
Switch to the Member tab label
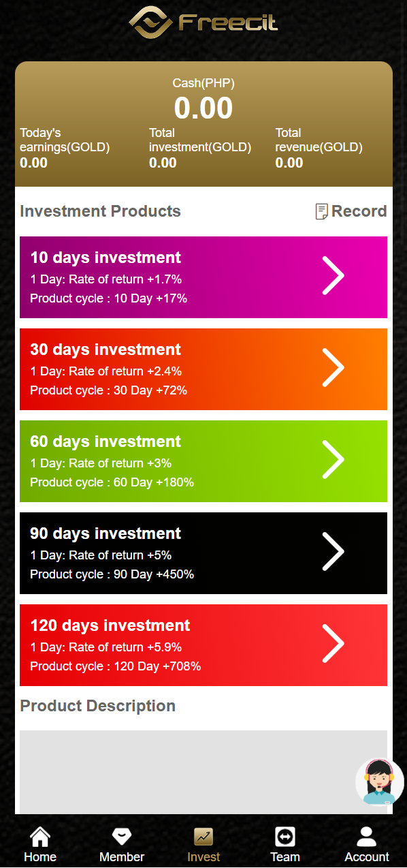(x=122, y=857)
